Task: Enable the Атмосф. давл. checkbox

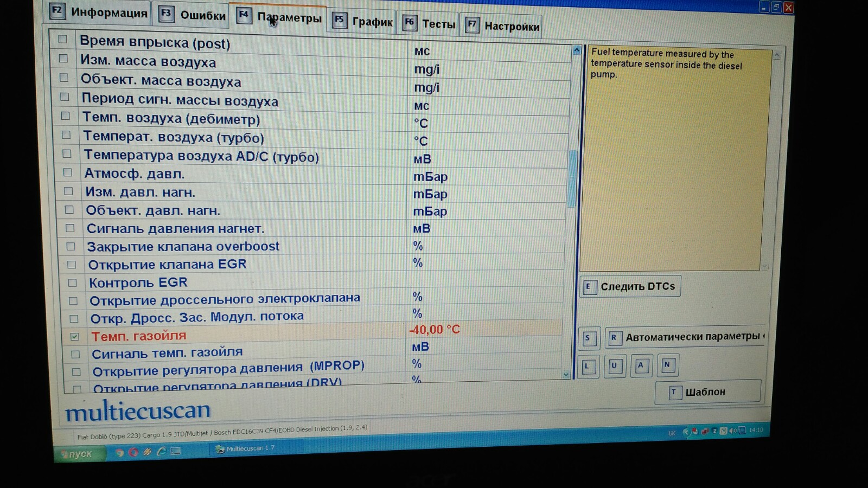Action: click(x=68, y=173)
